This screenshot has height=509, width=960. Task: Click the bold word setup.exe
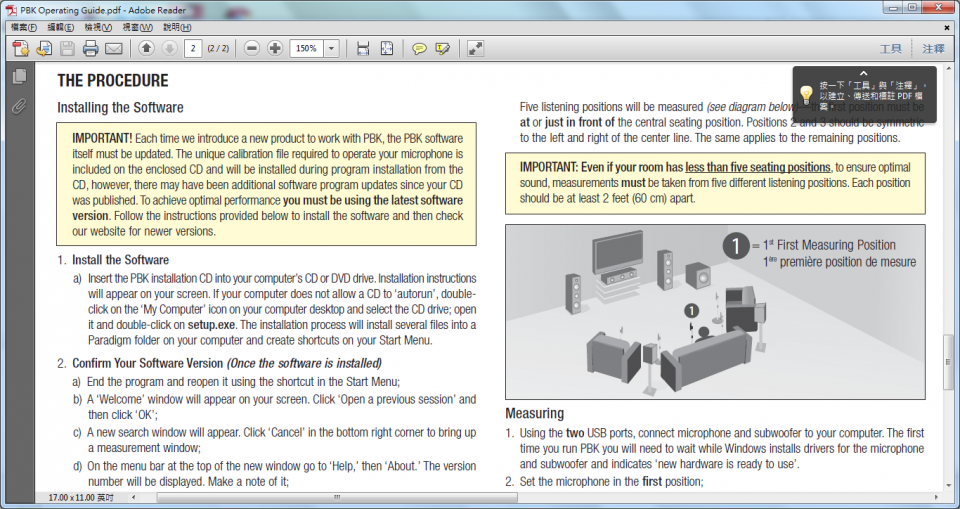(x=211, y=325)
